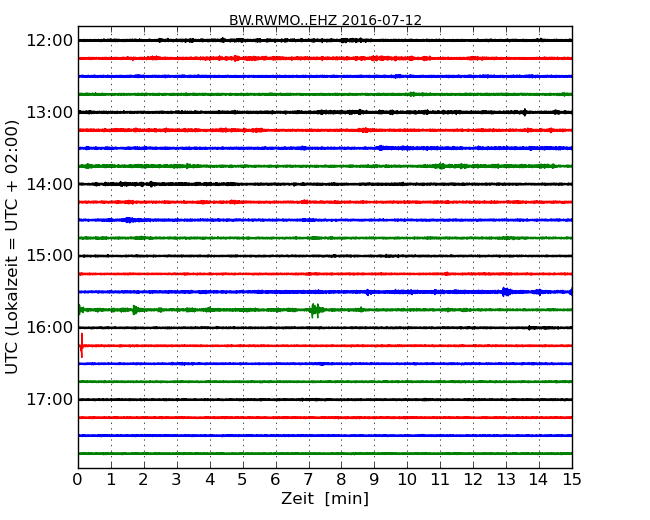Click the x-axis tick label 8
The image size is (650, 520).
click(341, 480)
